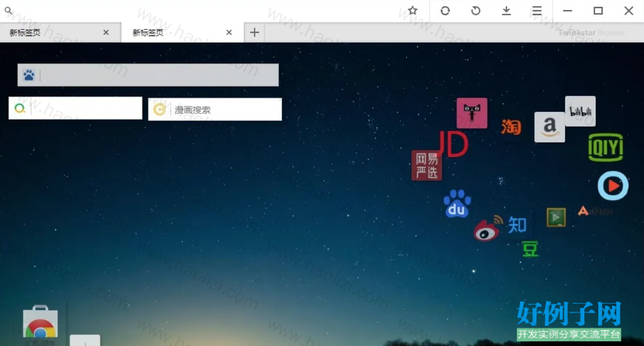Screen dimensions: 644x346
Task: Click the yellow C icon of comic search
Action: 160,109
